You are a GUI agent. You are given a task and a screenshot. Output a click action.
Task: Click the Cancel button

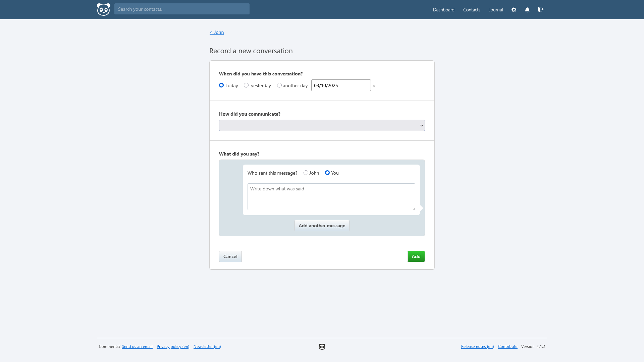pos(230,256)
